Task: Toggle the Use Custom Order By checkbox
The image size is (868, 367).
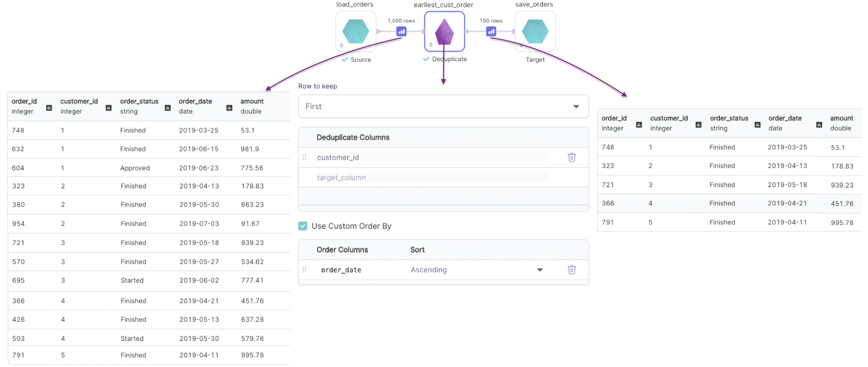Action: (x=302, y=226)
